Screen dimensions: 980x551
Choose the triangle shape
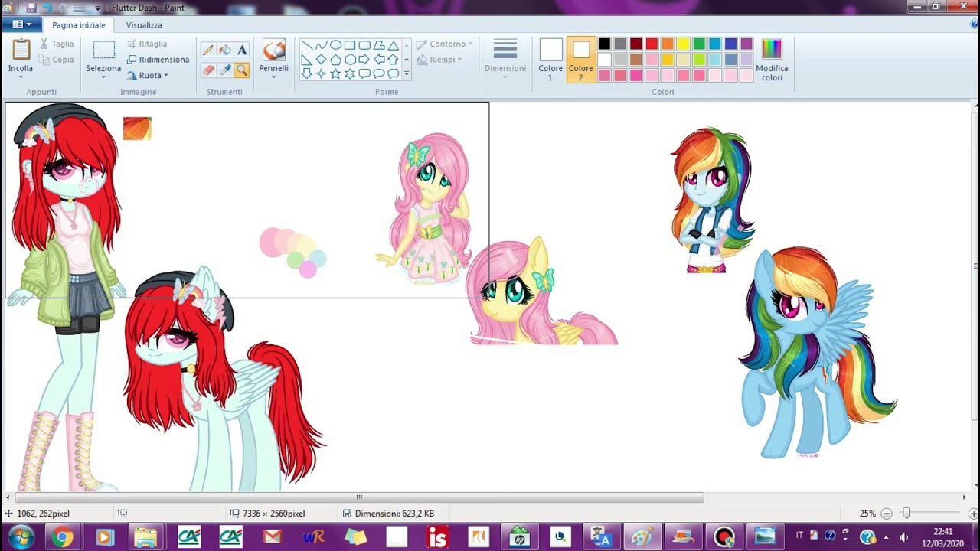(x=394, y=45)
